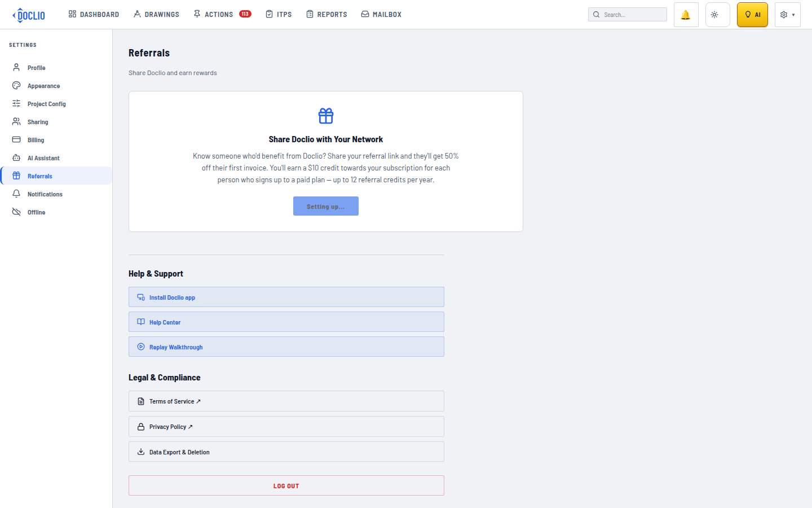Click the Privacy Policy lock icon
812x508 pixels.
(141, 427)
